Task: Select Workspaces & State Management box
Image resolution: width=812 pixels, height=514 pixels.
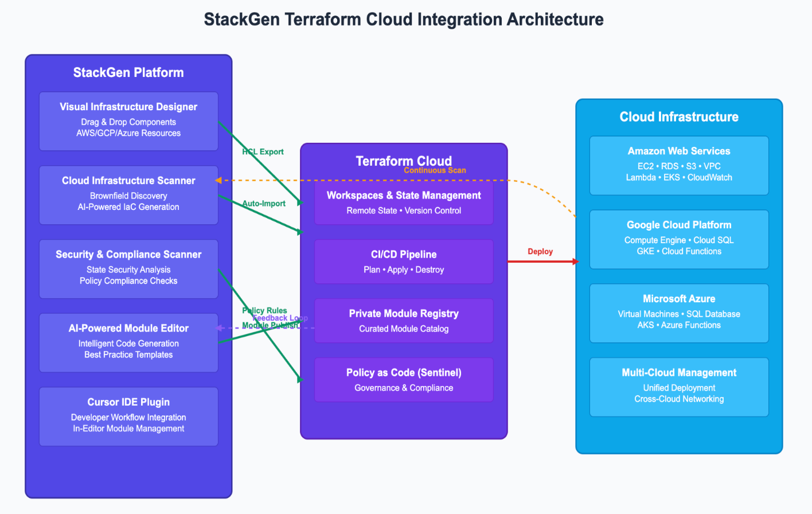Action: pos(404,203)
